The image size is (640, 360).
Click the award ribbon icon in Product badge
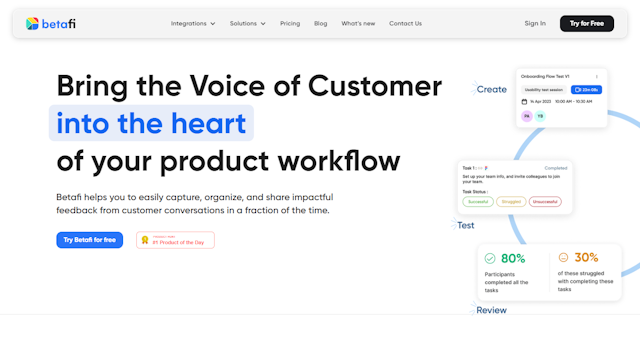pyautogui.click(x=145, y=240)
